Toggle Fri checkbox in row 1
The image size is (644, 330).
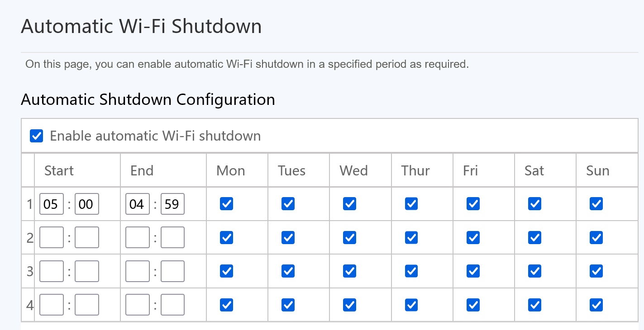click(473, 204)
